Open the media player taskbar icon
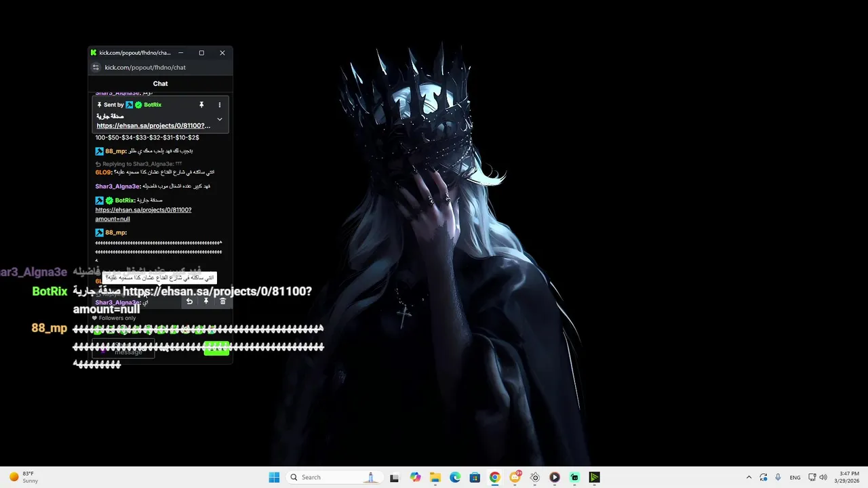Viewport: 868px width, 488px height. click(555, 477)
